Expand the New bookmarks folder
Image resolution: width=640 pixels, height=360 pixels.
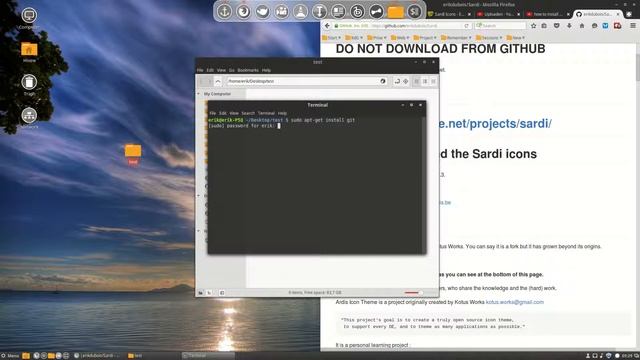click(x=516, y=38)
